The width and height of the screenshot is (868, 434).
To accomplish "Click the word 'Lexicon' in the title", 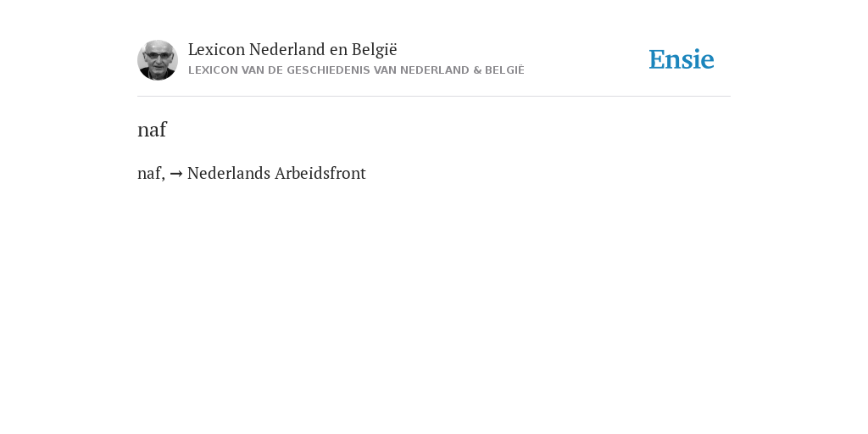I will pos(216,49).
